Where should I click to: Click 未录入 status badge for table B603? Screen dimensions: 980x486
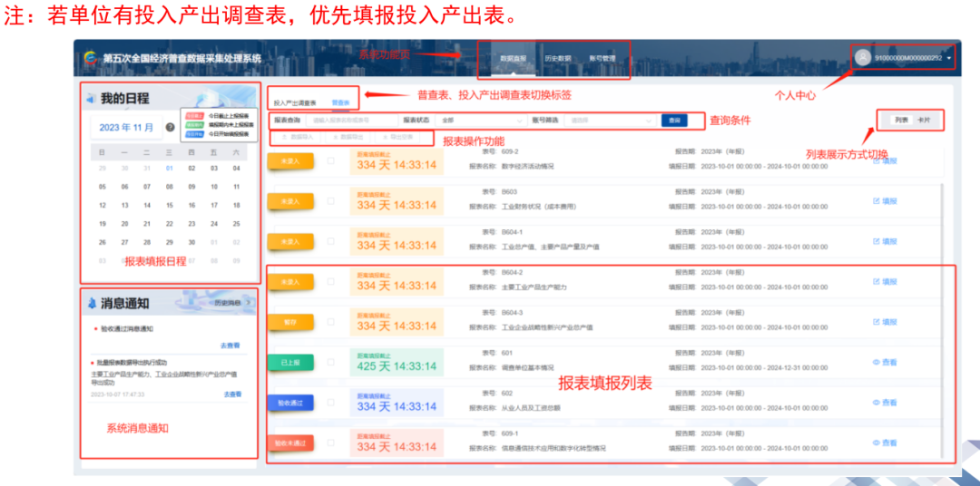[x=289, y=201]
